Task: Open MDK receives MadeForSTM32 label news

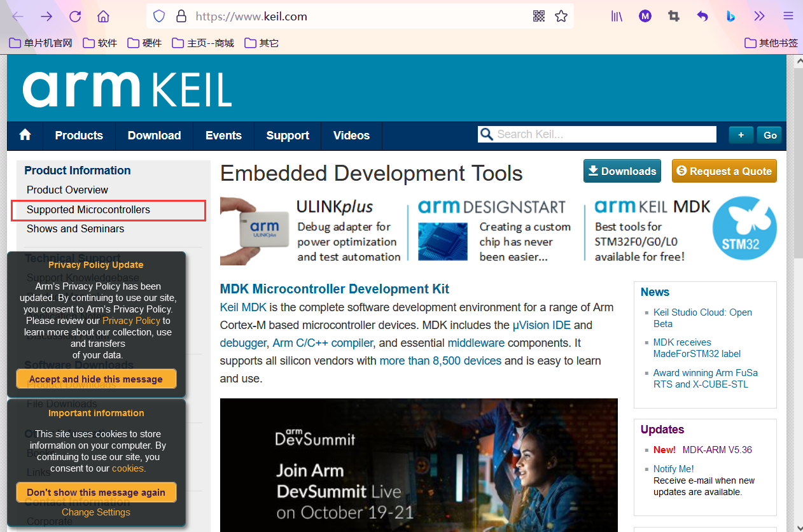Action: click(697, 348)
